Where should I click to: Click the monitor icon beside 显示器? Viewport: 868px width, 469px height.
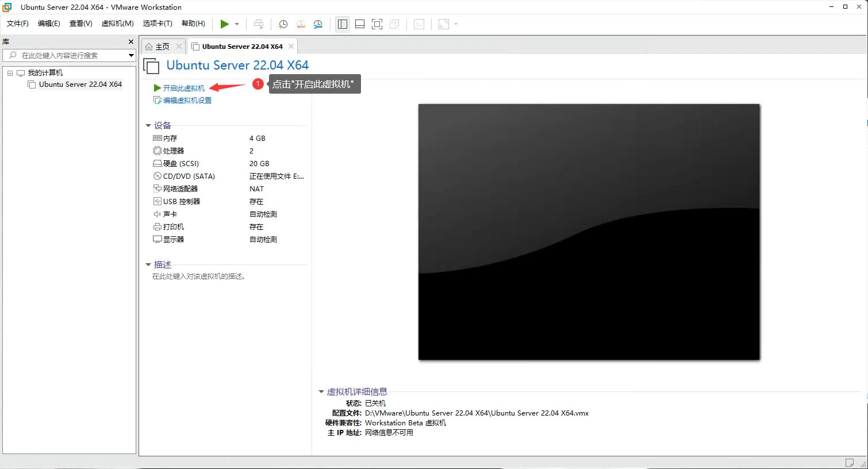[158, 239]
